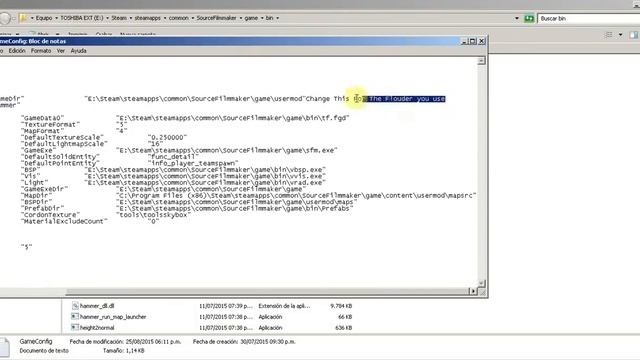640x360 pixels.
Task: Go to TOSHIBA EXT (E:) in breadcrumb
Action: click(x=82, y=18)
